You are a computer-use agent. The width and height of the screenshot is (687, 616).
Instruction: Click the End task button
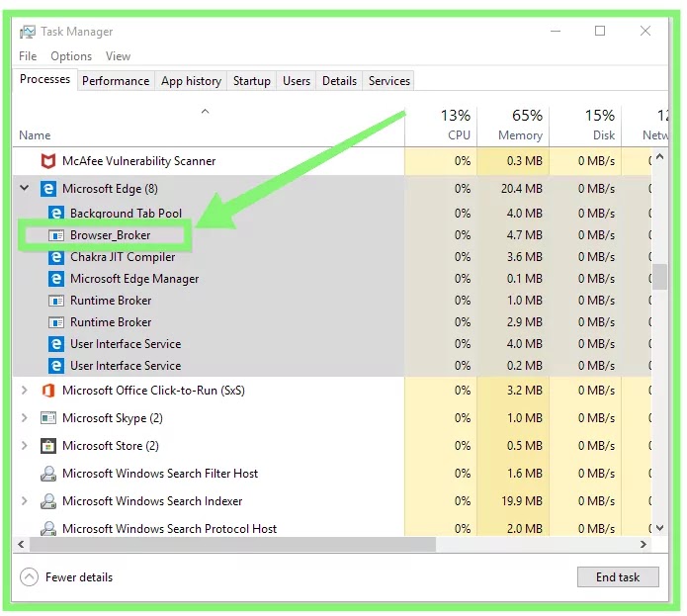click(x=618, y=577)
